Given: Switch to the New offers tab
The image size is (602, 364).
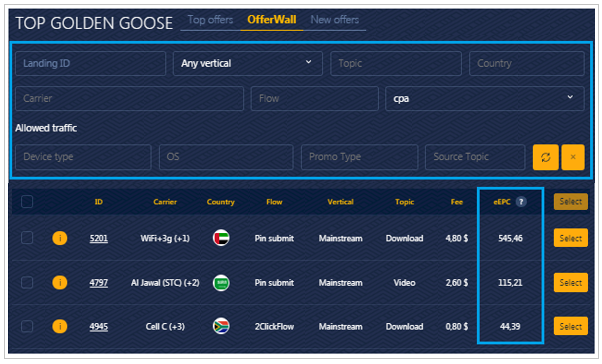Looking at the screenshot, I should [334, 20].
